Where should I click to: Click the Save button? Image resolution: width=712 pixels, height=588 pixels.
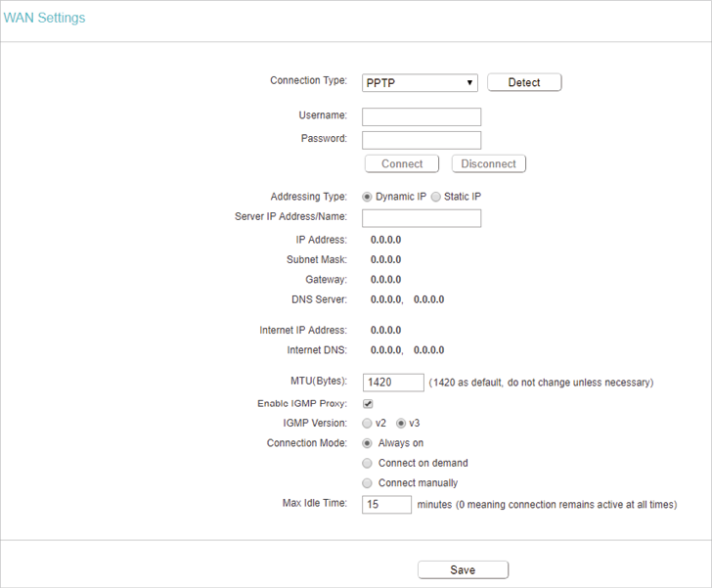pos(463,569)
